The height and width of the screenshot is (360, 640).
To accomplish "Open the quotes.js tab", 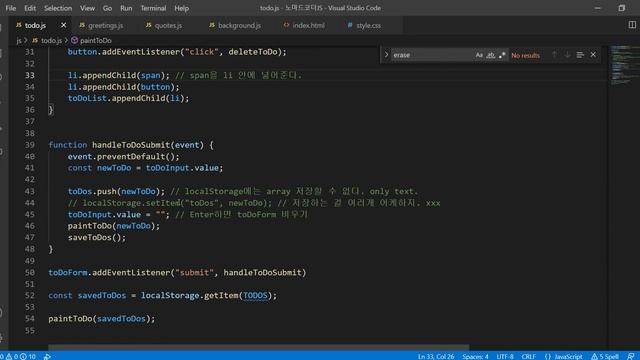I will coord(168,25).
